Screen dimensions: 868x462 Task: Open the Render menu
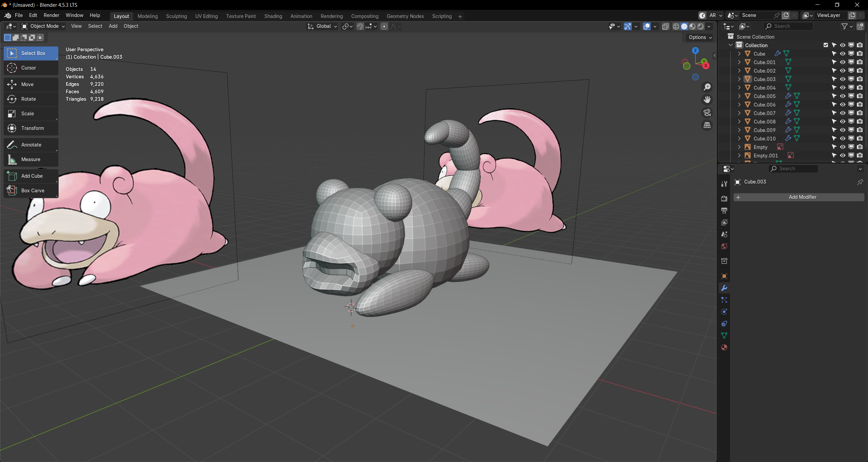pyautogui.click(x=51, y=15)
